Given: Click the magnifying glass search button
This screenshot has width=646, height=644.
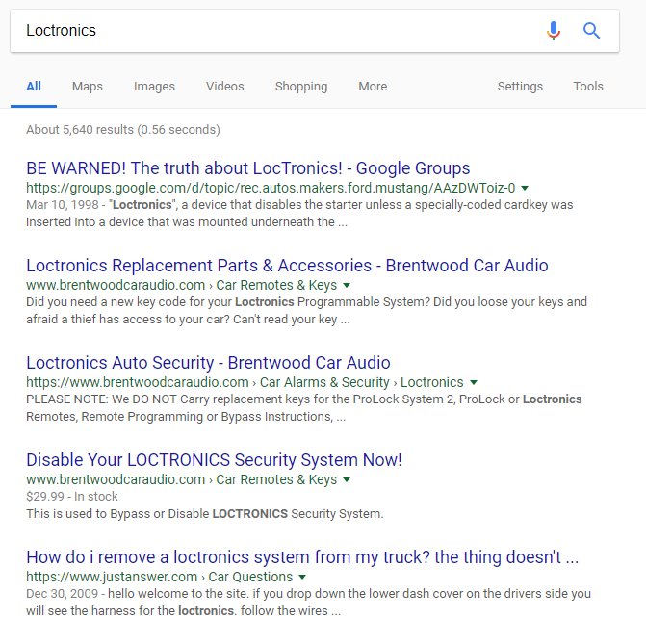Looking at the screenshot, I should click(x=591, y=31).
